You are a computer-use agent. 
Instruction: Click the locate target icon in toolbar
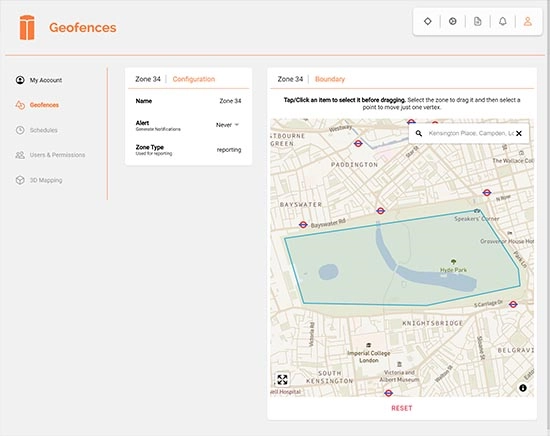[452, 21]
